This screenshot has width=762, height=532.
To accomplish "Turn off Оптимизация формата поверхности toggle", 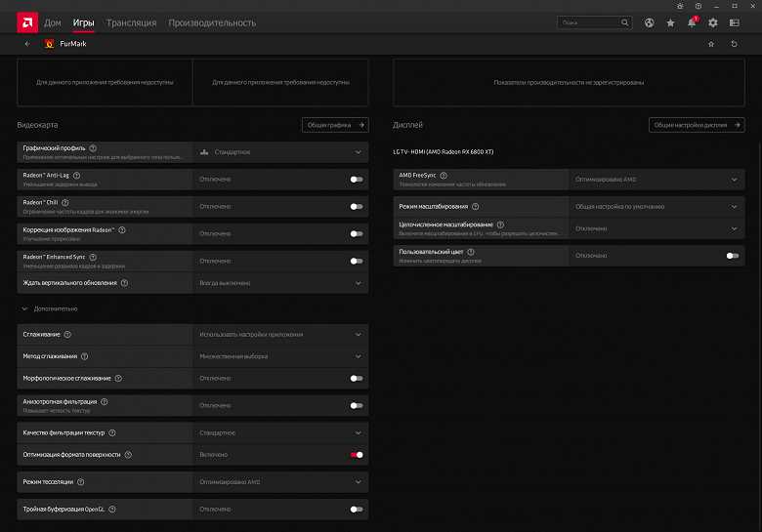I will click(357, 454).
